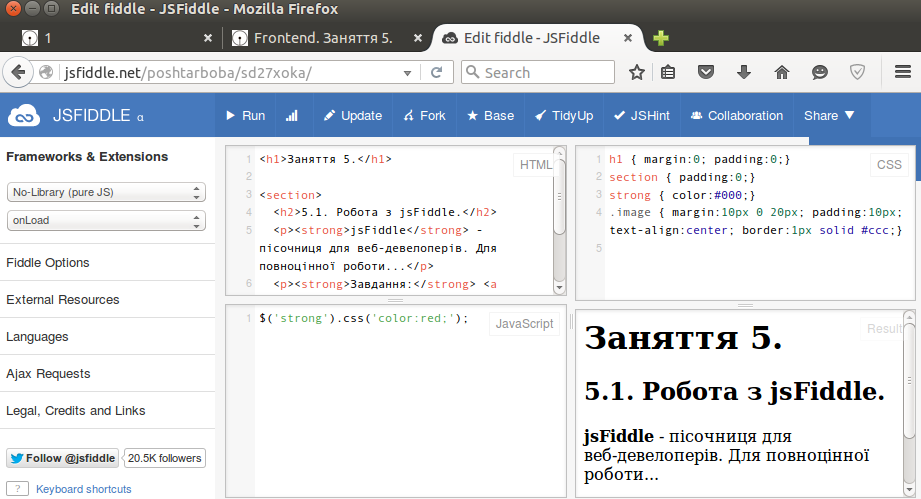Expand Ajax Requests section
The image size is (921, 499).
tap(48, 373)
